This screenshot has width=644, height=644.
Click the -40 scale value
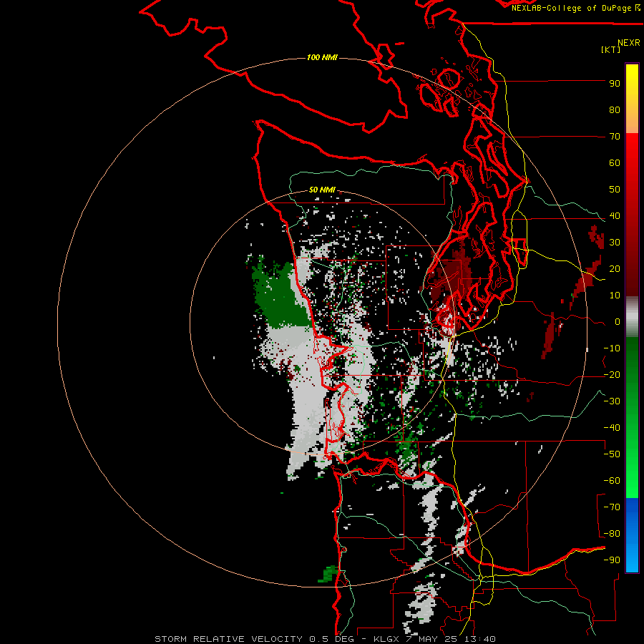(612, 428)
